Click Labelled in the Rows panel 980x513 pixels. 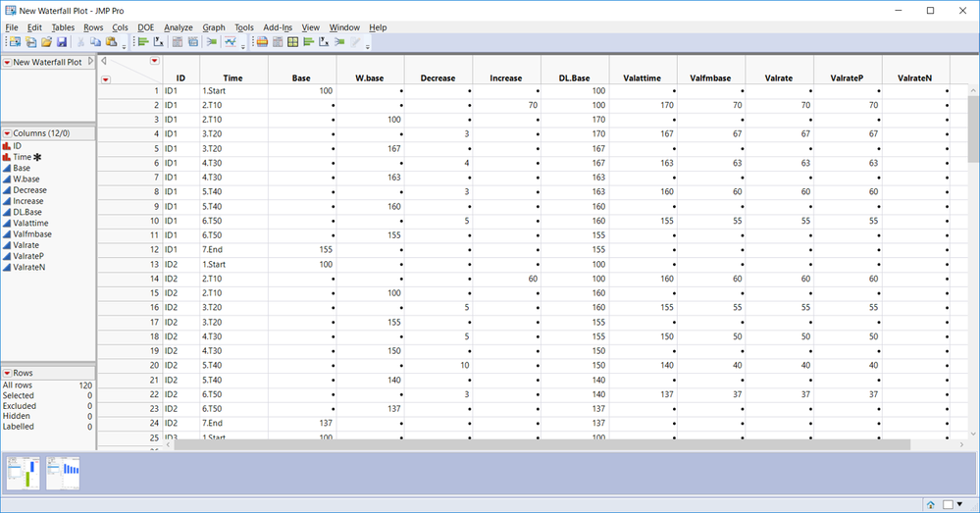click(18, 427)
